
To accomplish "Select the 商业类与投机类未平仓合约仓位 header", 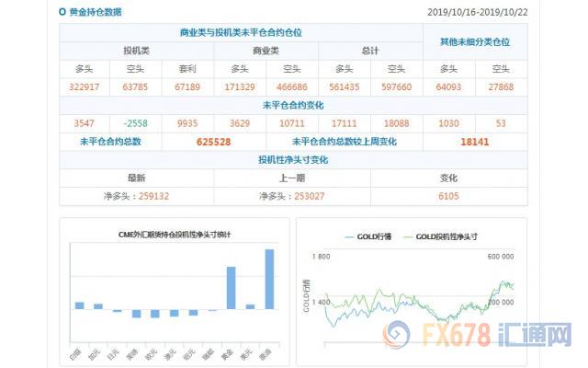I will (241, 33).
